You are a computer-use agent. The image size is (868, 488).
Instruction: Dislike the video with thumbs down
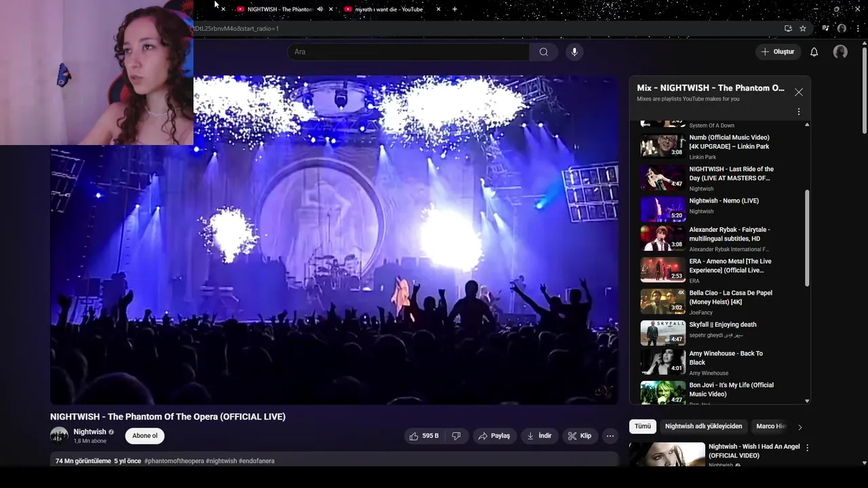coord(456,436)
